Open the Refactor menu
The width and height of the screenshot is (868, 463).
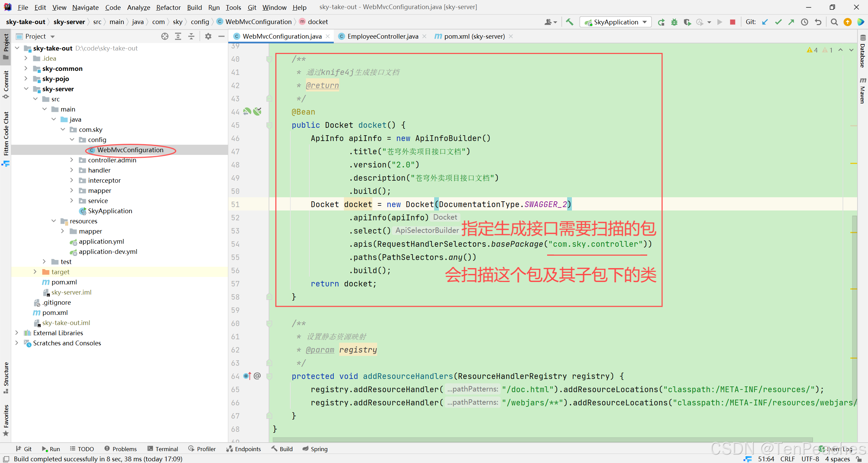coord(168,7)
